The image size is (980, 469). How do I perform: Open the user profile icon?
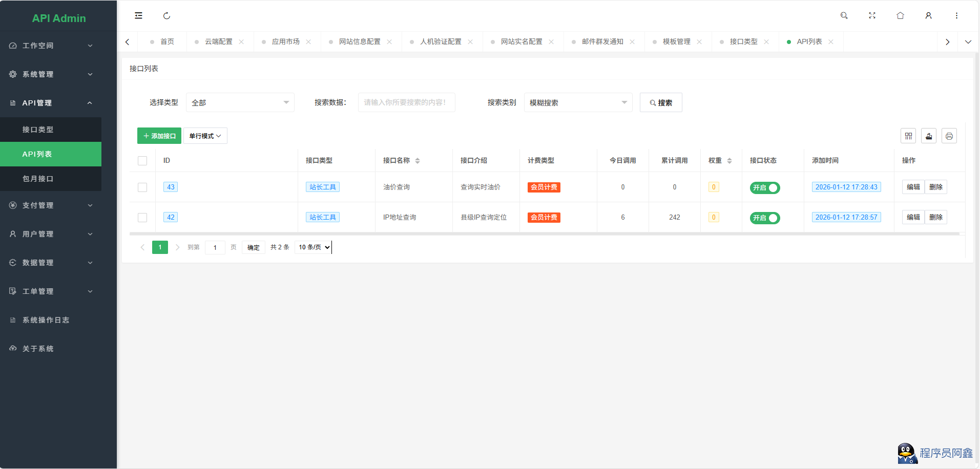click(928, 16)
